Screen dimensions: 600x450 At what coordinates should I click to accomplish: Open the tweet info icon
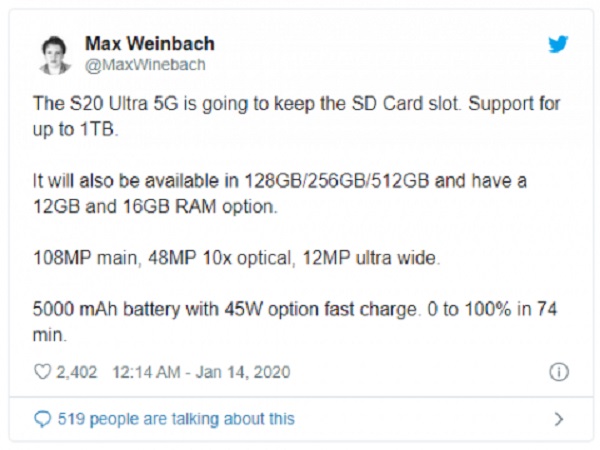tap(558, 372)
